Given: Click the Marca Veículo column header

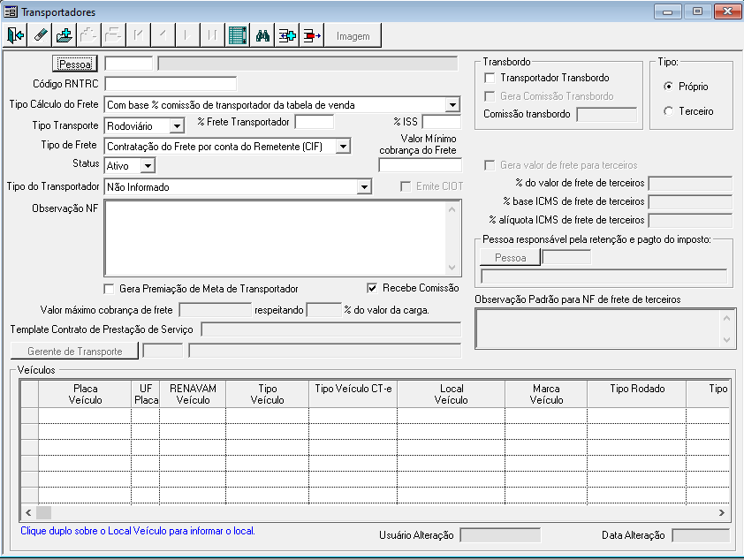Looking at the screenshot, I should [x=546, y=394].
